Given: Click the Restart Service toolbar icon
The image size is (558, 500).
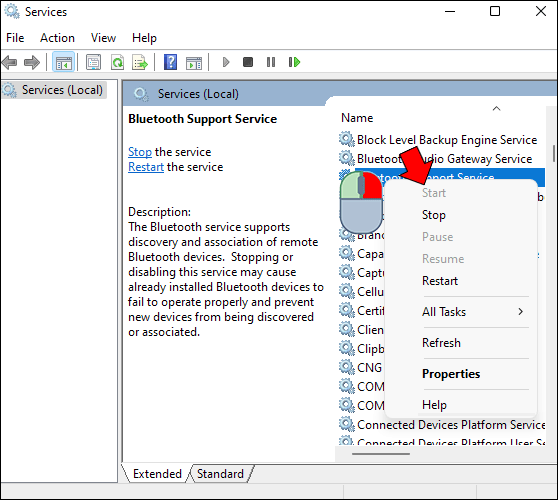Looking at the screenshot, I should click(x=294, y=62).
